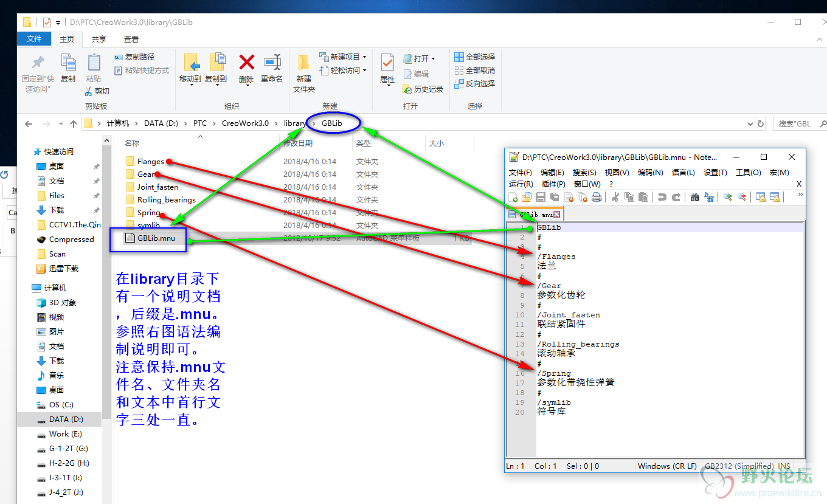Click the New file icon in Notepad++ toolbar
Viewport: 827px width, 504px height.
pos(513,197)
